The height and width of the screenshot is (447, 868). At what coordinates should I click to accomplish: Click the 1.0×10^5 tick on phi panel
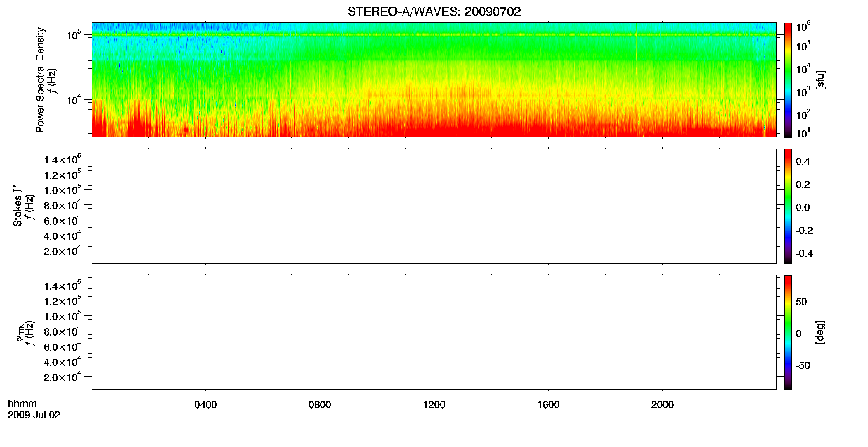(x=63, y=316)
